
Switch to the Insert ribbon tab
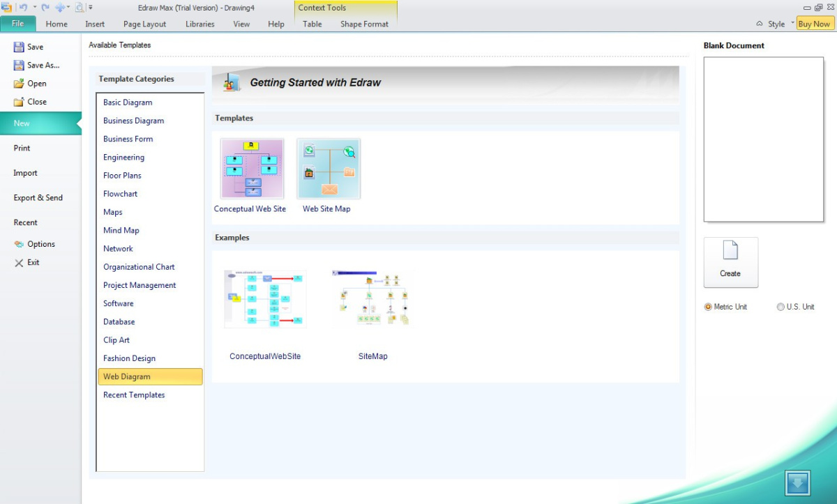point(95,24)
